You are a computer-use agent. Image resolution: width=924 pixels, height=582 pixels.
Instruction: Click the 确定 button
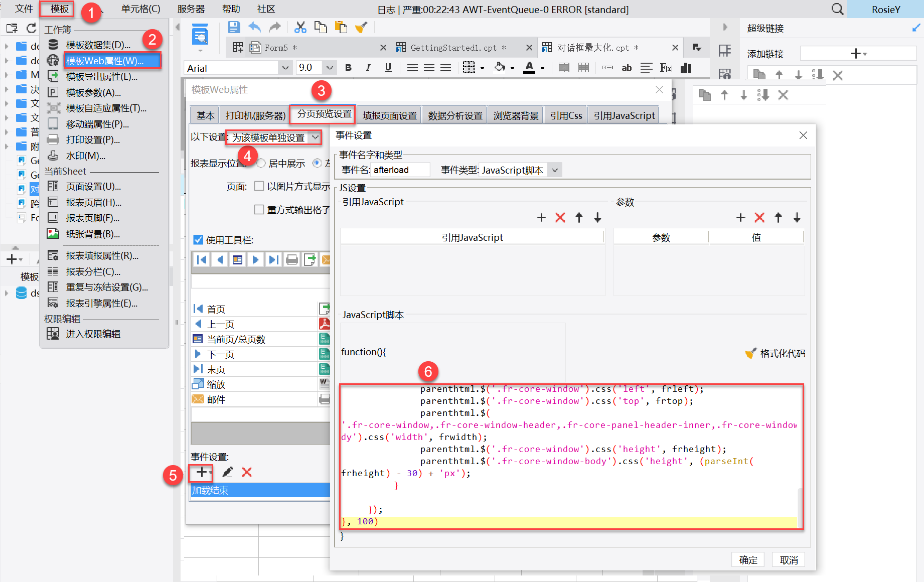pos(747,559)
